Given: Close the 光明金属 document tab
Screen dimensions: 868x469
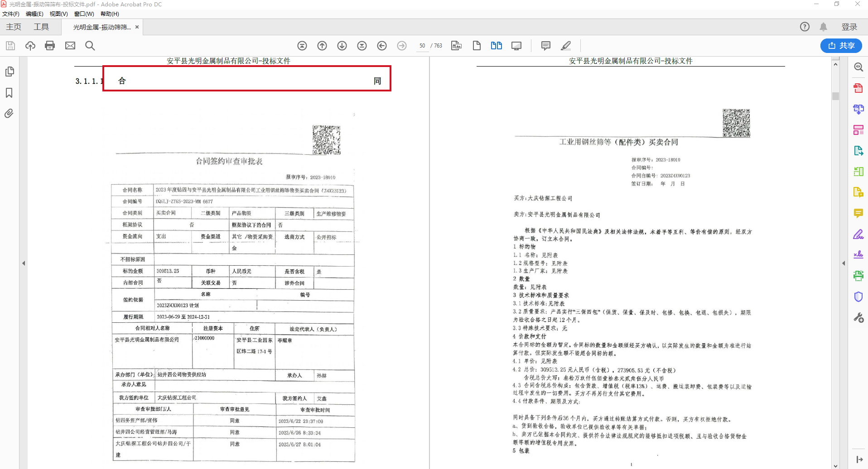Looking at the screenshot, I should click(137, 27).
